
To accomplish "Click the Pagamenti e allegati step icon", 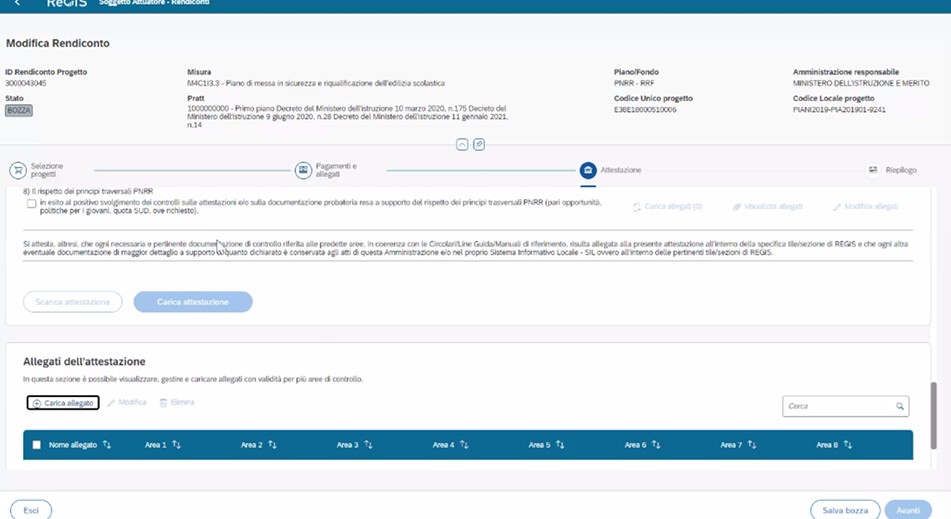I will [x=303, y=170].
